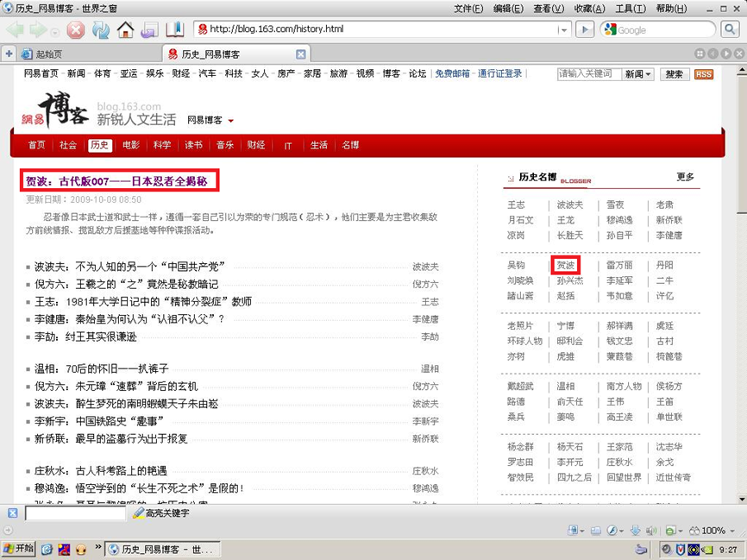
Task: Open the 查看(V) menu
Action: pos(549,9)
